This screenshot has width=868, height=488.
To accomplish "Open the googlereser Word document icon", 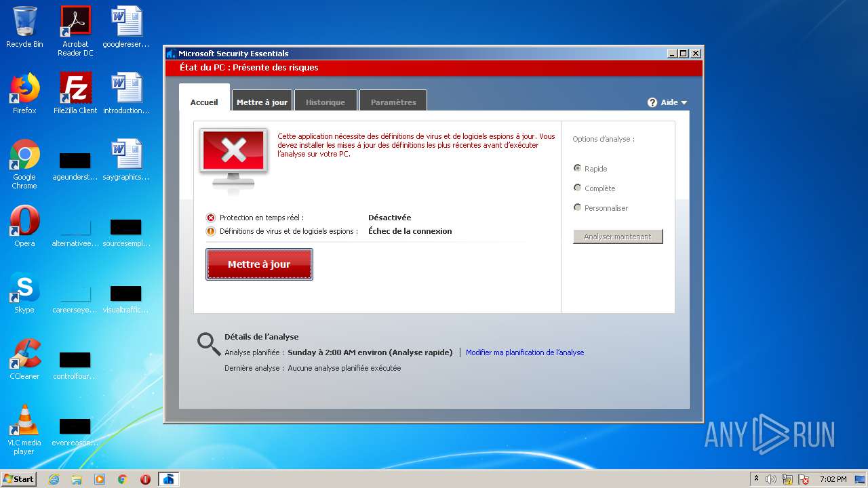I will [x=126, y=27].
